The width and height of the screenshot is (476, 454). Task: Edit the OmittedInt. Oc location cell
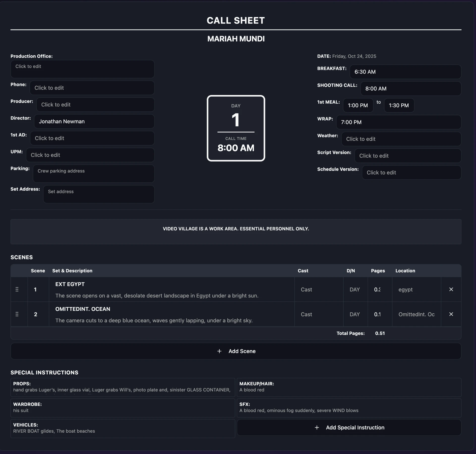416,314
